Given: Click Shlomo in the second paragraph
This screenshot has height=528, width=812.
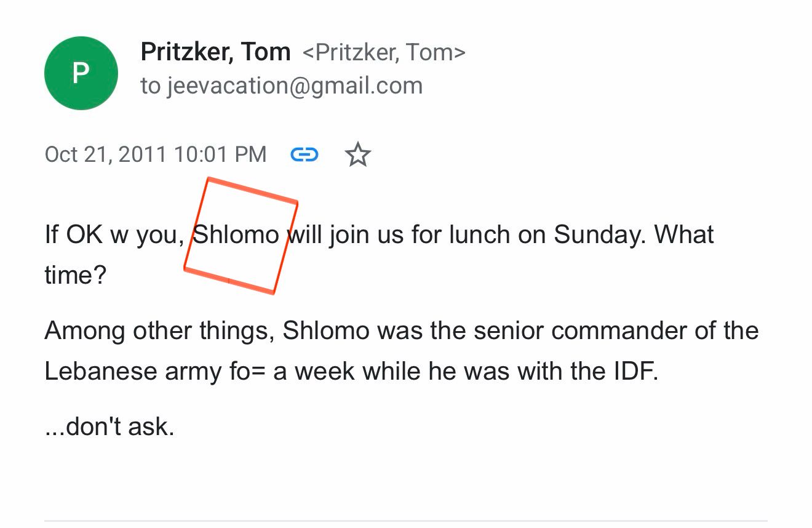Looking at the screenshot, I should pos(326,331).
